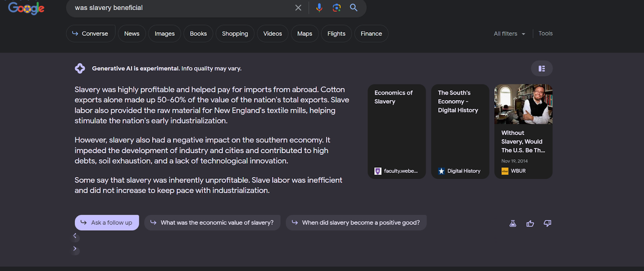The image size is (644, 271).
Task: Switch to the Videos tab
Action: tap(273, 34)
